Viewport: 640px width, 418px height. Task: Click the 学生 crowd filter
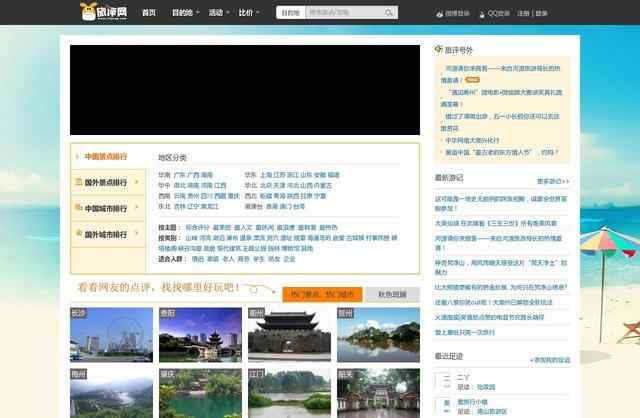(259, 259)
